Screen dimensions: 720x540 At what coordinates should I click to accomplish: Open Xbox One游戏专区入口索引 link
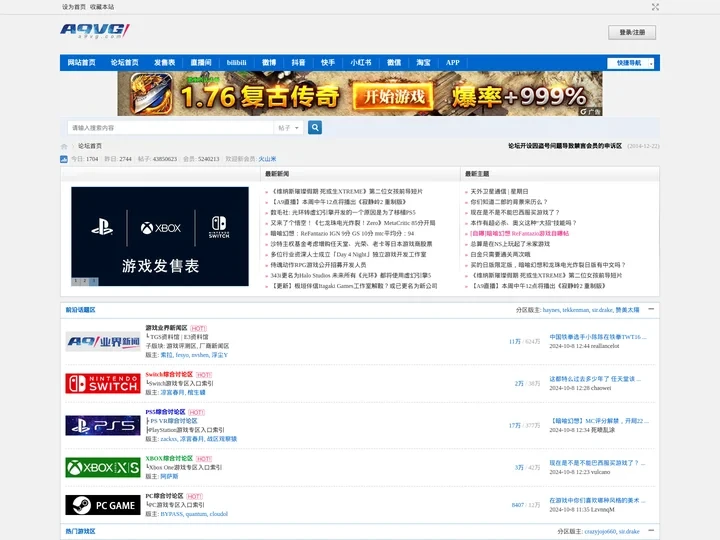(186, 467)
